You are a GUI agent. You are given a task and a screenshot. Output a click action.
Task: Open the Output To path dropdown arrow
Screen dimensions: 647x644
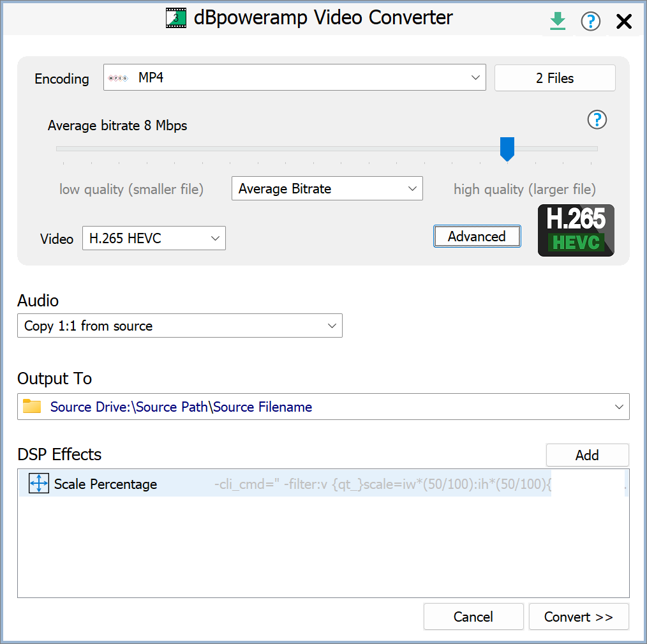618,407
